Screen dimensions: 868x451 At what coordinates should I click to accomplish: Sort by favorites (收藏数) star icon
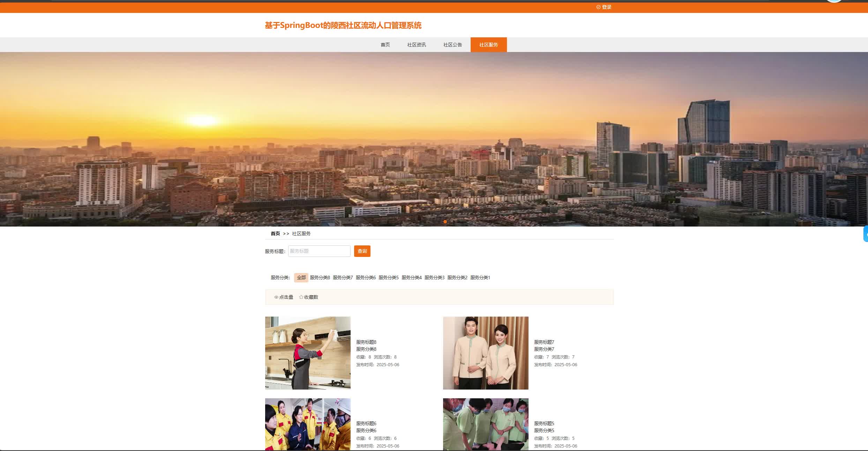click(301, 297)
